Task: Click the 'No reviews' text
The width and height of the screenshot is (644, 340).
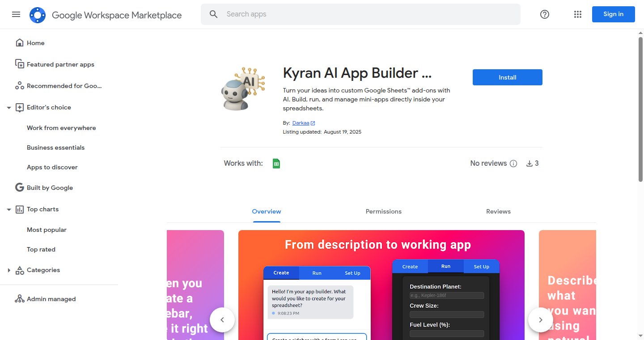Action: (x=488, y=164)
